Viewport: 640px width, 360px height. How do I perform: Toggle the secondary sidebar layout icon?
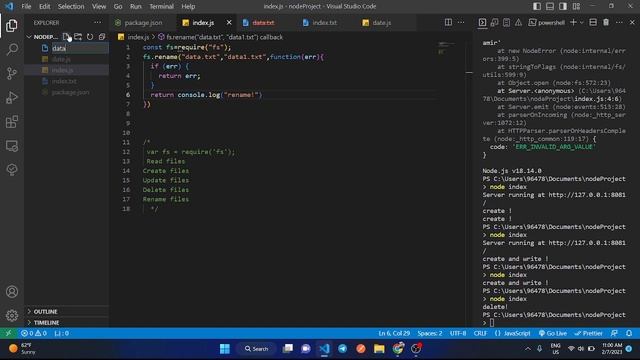tap(563, 6)
